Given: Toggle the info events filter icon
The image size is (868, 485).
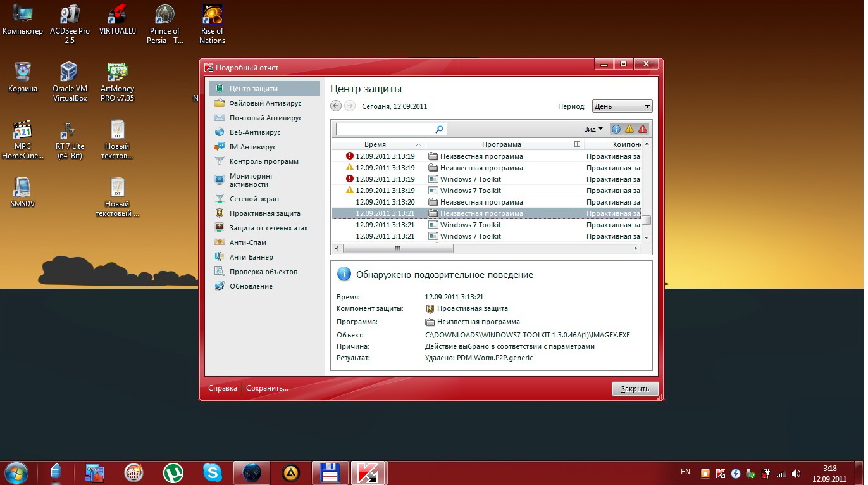Looking at the screenshot, I should [616, 129].
